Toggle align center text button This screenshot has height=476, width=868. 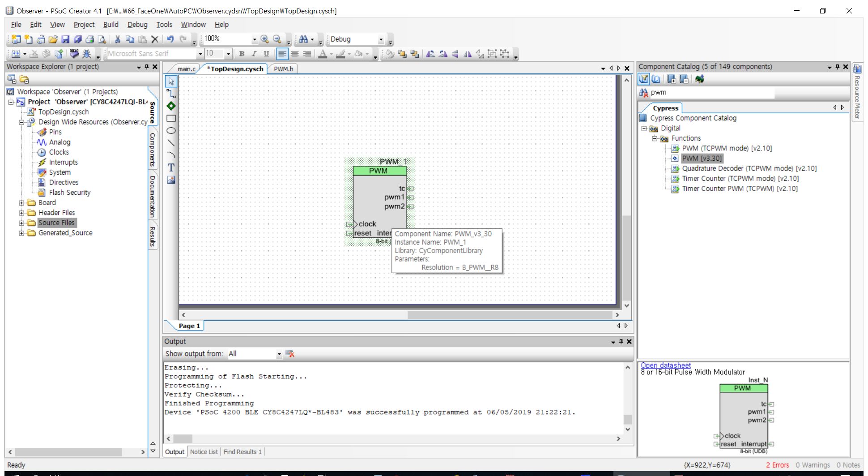(x=295, y=54)
